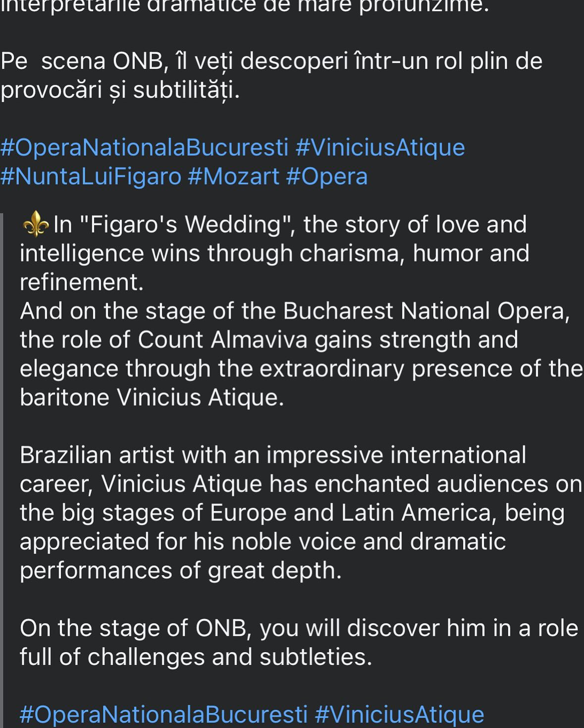The width and height of the screenshot is (584, 728).
Task: Open the #Mozart hashtag
Action: 233,177
